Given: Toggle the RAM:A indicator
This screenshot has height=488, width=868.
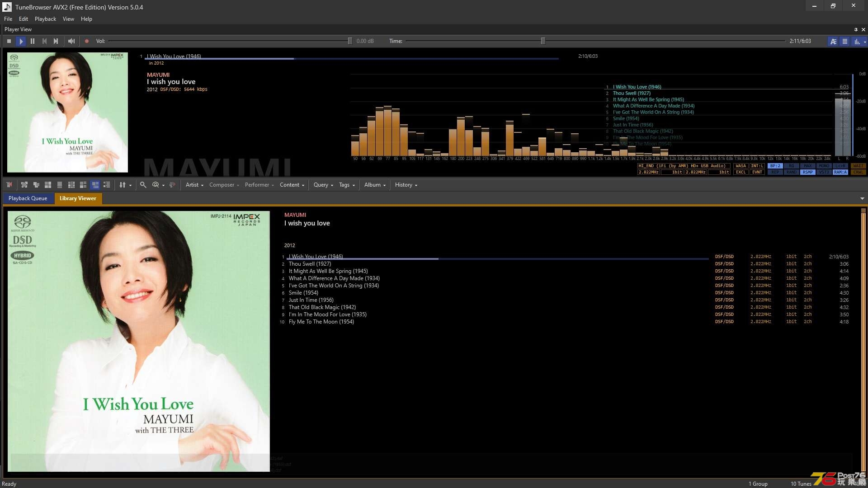Looking at the screenshot, I should coord(840,172).
